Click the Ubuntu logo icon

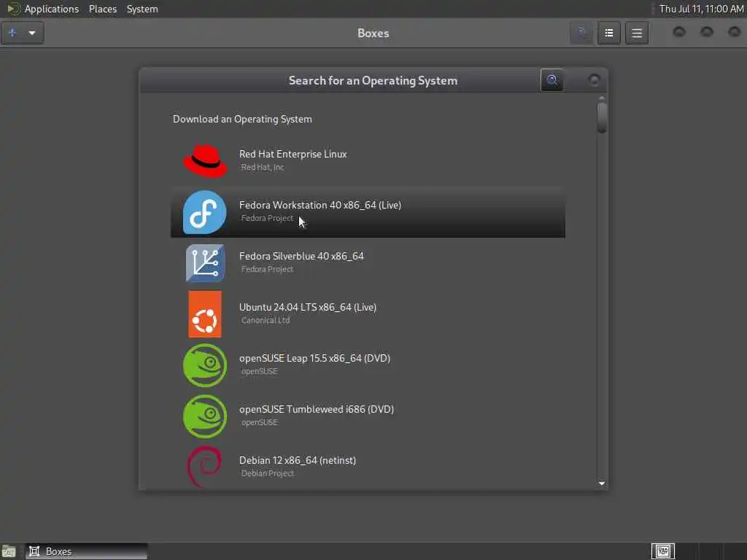(205, 314)
